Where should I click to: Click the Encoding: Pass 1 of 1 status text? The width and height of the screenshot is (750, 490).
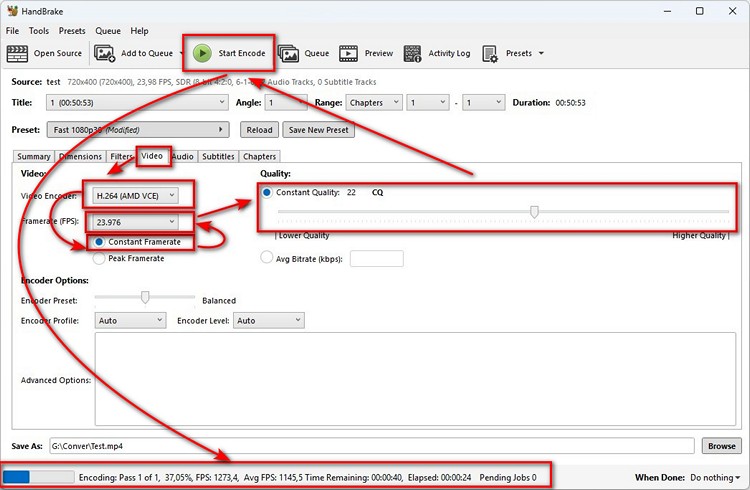click(120, 478)
